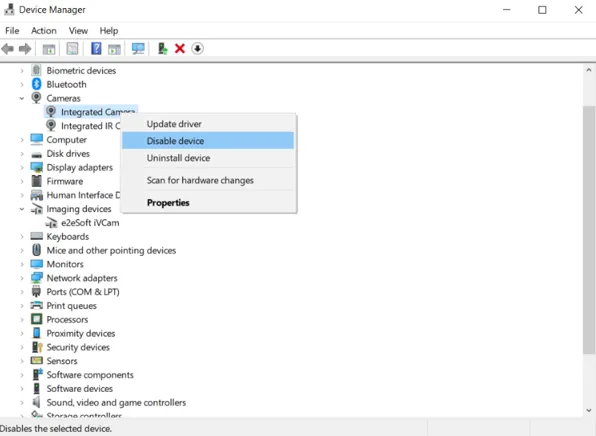Close the Device Manager window

click(x=578, y=10)
